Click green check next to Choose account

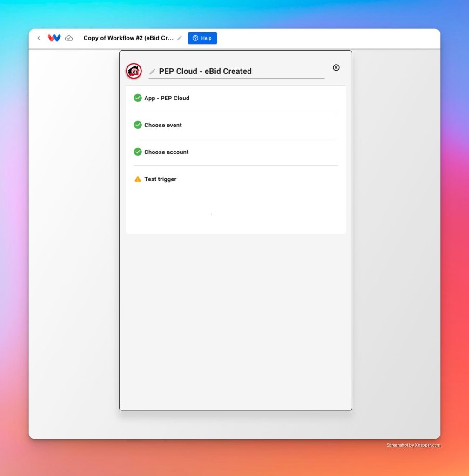click(x=138, y=152)
